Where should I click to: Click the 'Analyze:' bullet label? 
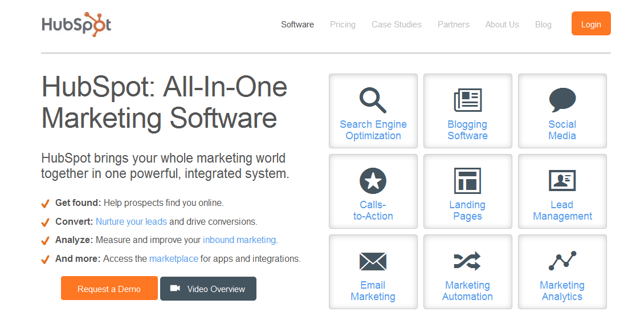(74, 240)
